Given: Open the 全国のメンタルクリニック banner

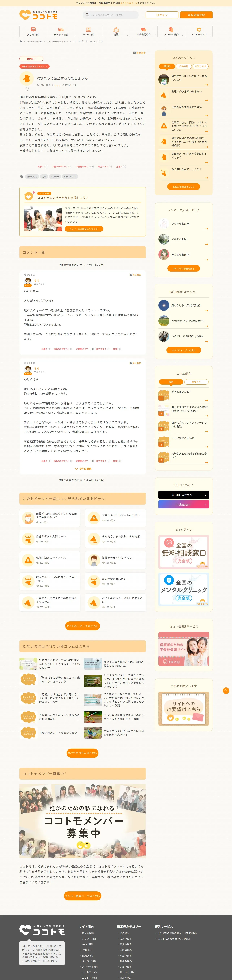Looking at the screenshot, I should click(184, 589).
